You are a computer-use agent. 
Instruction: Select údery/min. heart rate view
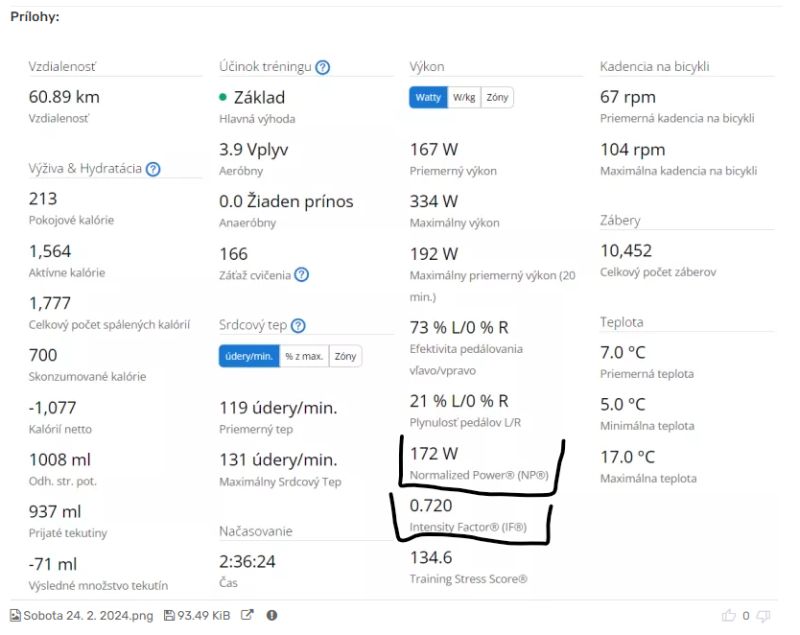coord(249,356)
